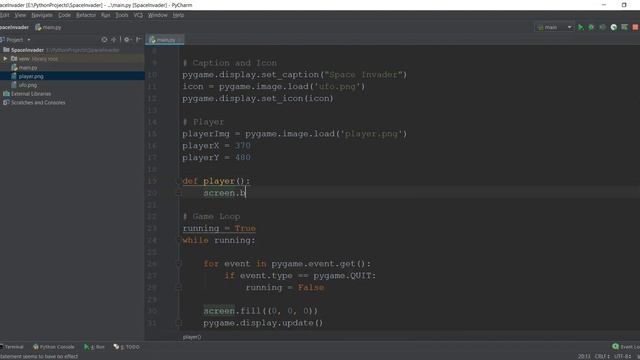Open the Edit menu
The width and height of the screenshot is (640, 360).
[4, 15]
